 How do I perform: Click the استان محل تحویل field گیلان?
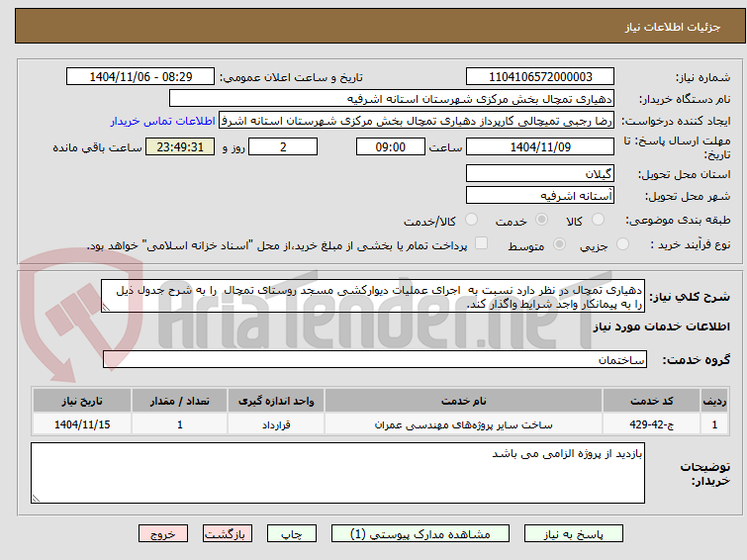tap(540, 173)
